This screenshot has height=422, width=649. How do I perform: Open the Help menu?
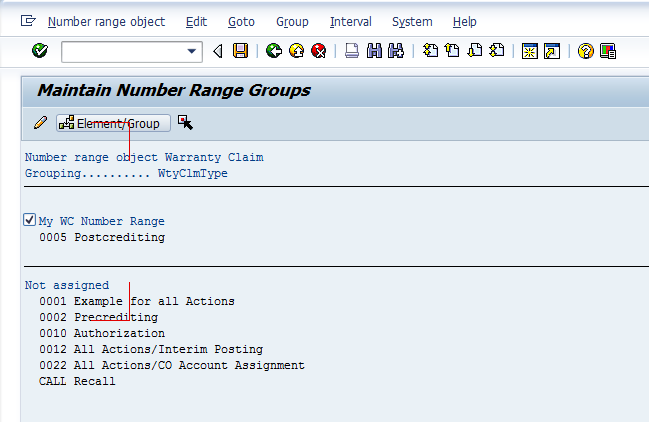pos(464,22)
